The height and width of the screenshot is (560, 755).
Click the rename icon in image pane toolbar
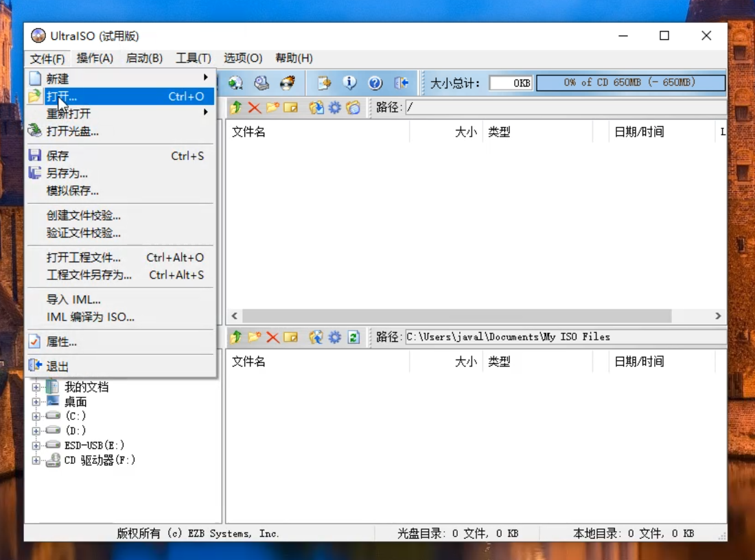[x=291, y=107]
